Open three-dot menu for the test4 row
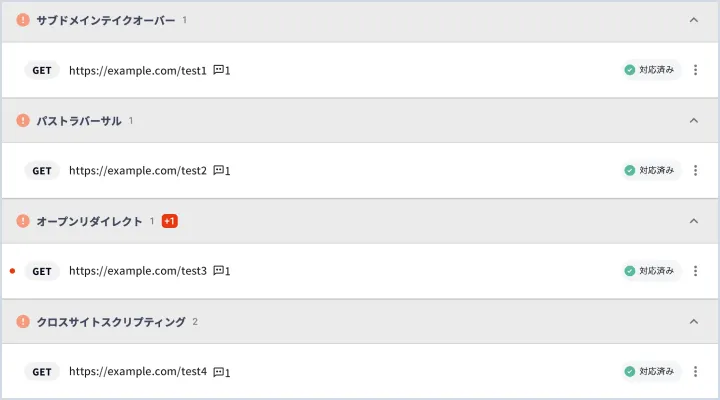The image size is (720, 400). (695, 371)
